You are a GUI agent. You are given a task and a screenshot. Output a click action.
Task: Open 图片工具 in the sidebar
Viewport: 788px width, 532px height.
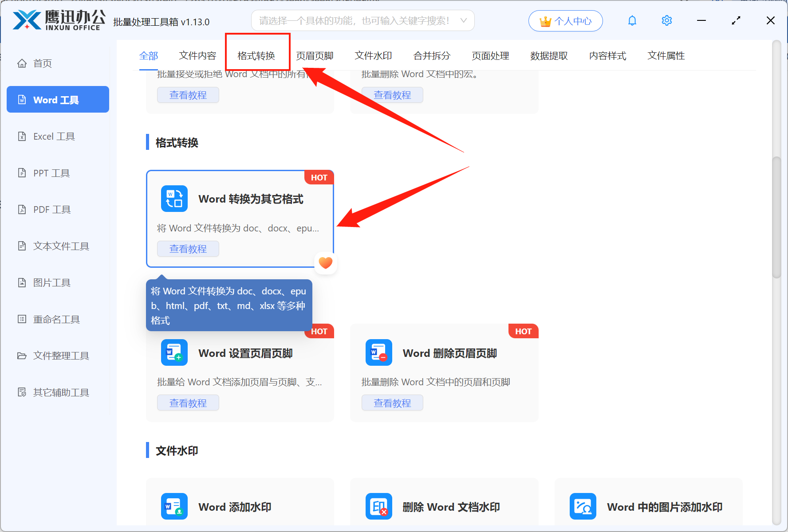point(52,282)
